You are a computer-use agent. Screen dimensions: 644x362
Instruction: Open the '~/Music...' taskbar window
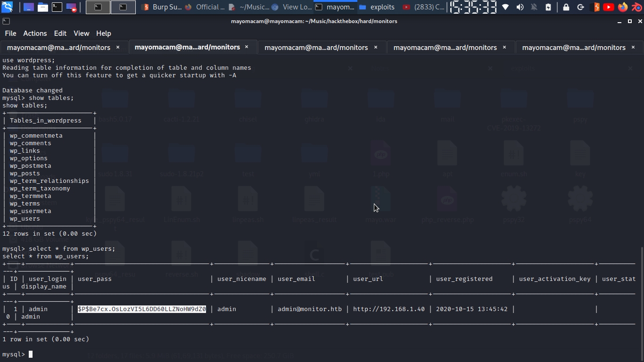coord(248,7)
